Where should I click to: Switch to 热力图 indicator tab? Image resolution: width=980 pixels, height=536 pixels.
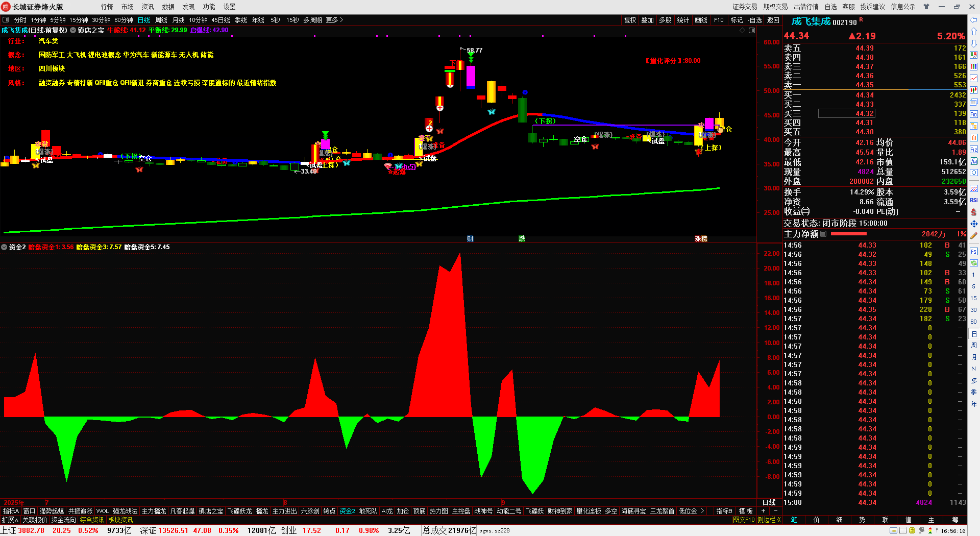click(438, 511)
